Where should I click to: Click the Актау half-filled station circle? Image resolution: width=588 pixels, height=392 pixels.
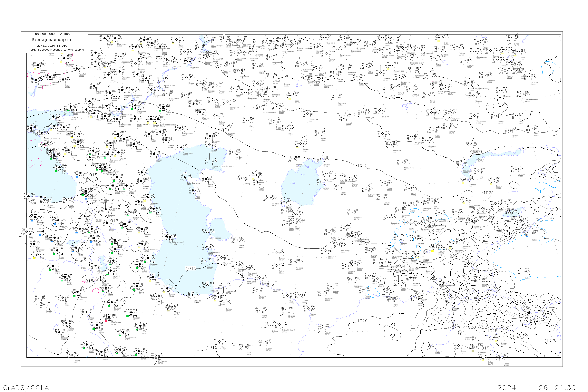[x=193, y=191]
